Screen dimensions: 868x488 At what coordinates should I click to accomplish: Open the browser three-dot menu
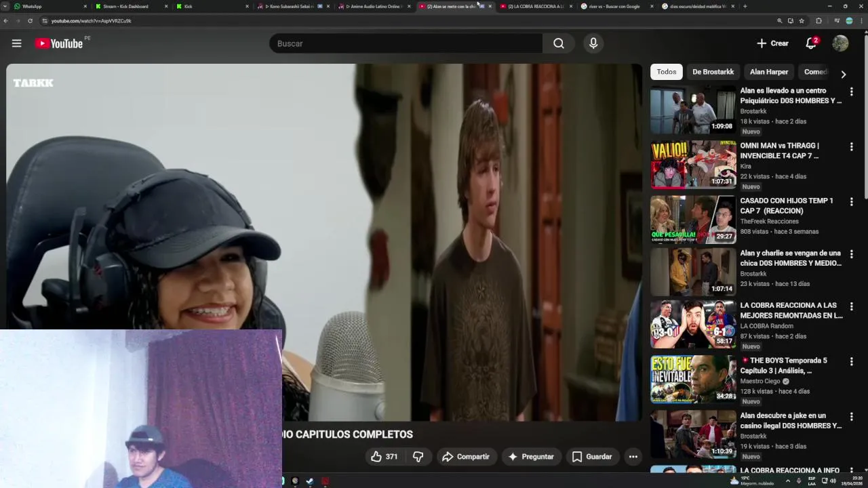[861, 21]
